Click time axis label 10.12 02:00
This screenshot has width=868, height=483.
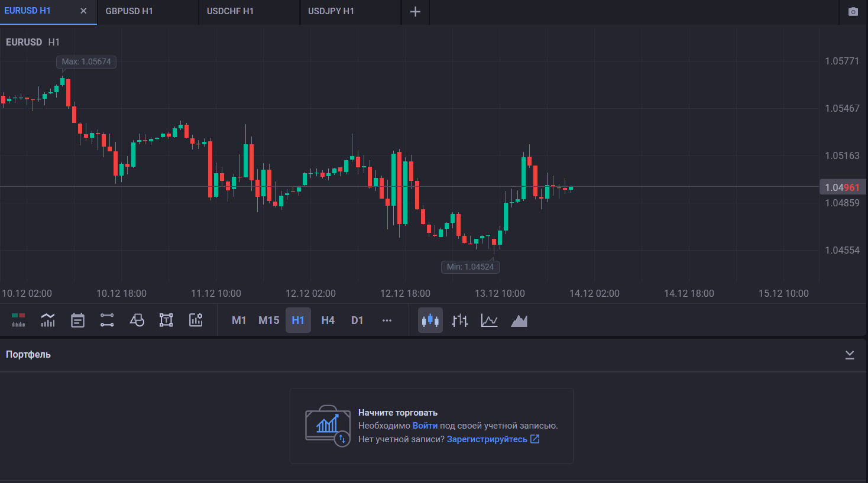pos(27,293)
